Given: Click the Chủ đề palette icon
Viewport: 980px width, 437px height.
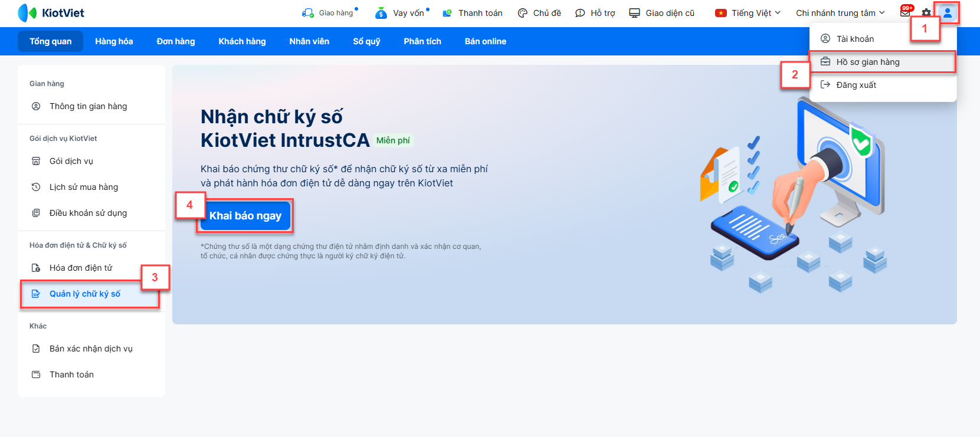Looking at the screenshot, I should tap(523, 13).
